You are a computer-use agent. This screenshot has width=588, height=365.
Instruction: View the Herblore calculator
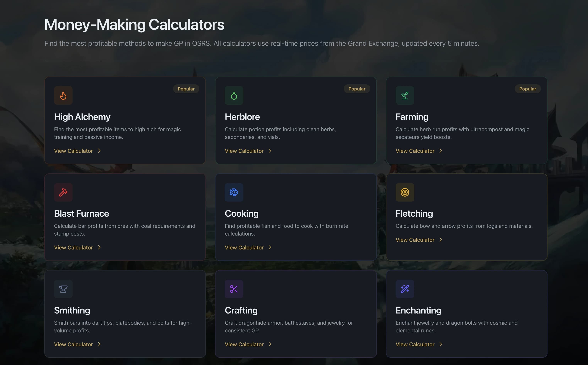244,151
